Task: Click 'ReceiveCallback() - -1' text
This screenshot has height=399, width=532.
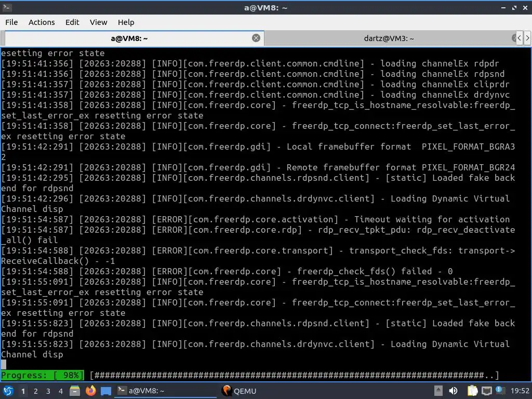Action: coord(58,261)
